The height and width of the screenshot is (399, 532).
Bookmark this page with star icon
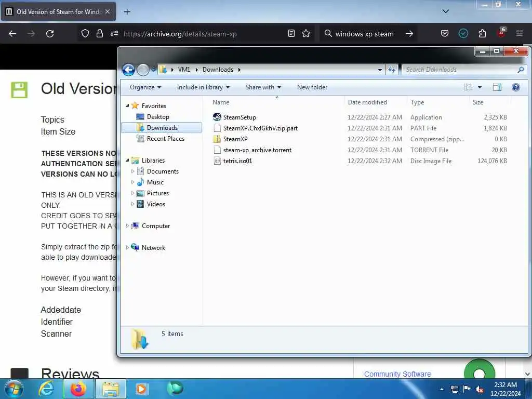point(306,33)
